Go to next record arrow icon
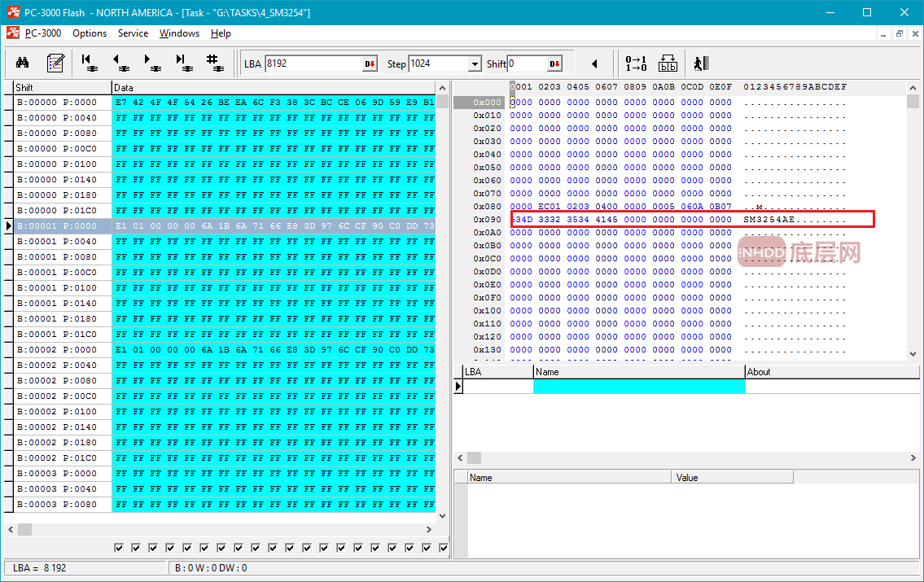This screenshot has height=582, width=924. [x=152, y=63]
